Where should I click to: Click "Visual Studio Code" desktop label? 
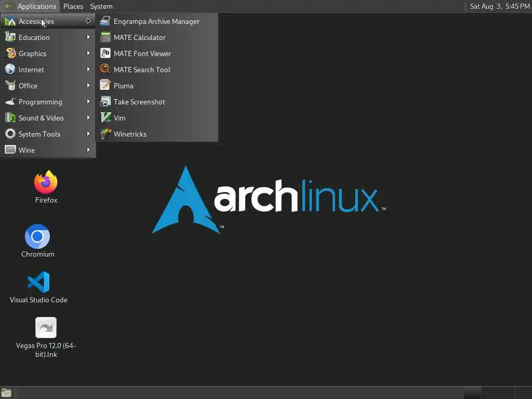[x=38, y=300]
